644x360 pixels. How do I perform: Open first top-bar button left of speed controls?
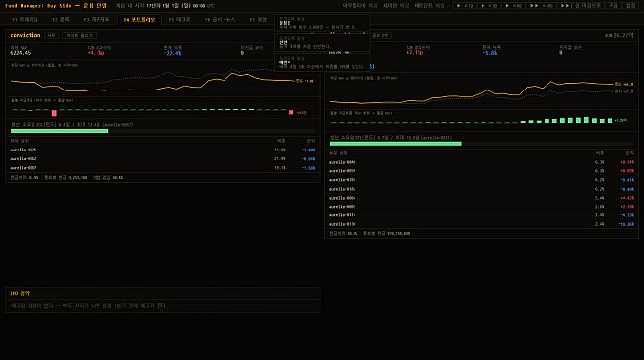359,5
